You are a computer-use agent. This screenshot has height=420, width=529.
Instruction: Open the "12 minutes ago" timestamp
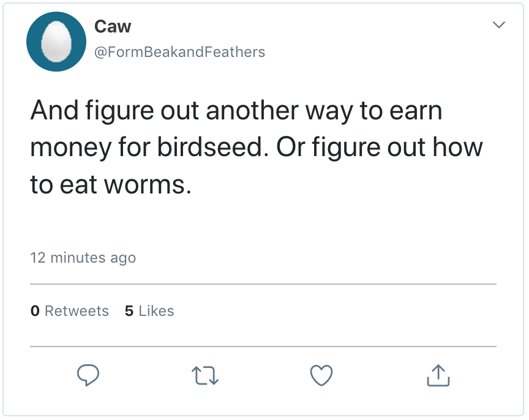pos(83,258)
